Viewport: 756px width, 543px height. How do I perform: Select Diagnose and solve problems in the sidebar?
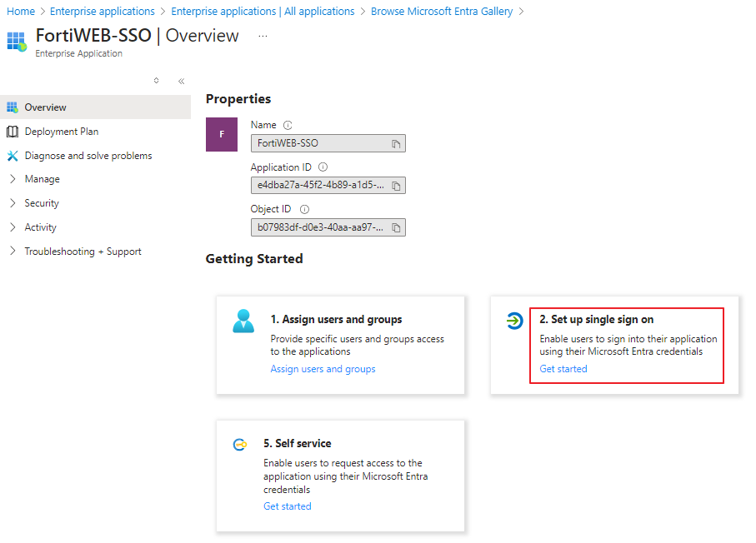tap(84, 155)
